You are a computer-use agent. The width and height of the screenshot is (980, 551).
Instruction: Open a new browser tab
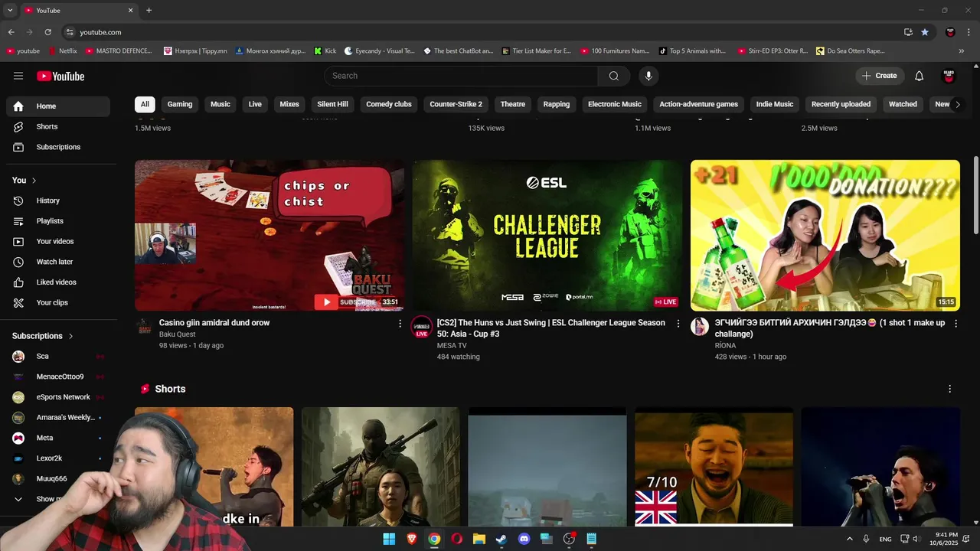[149, 11]
